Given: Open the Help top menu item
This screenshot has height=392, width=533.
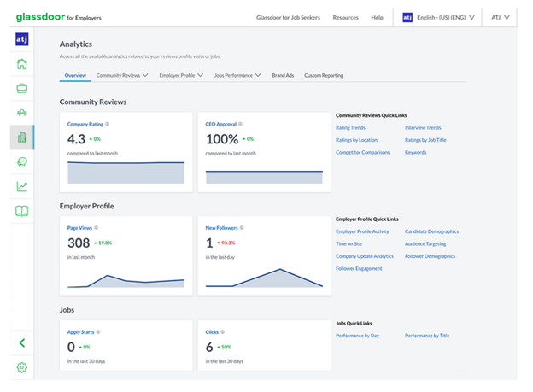Looking at the screenshot, I should [x=377, y=17].
